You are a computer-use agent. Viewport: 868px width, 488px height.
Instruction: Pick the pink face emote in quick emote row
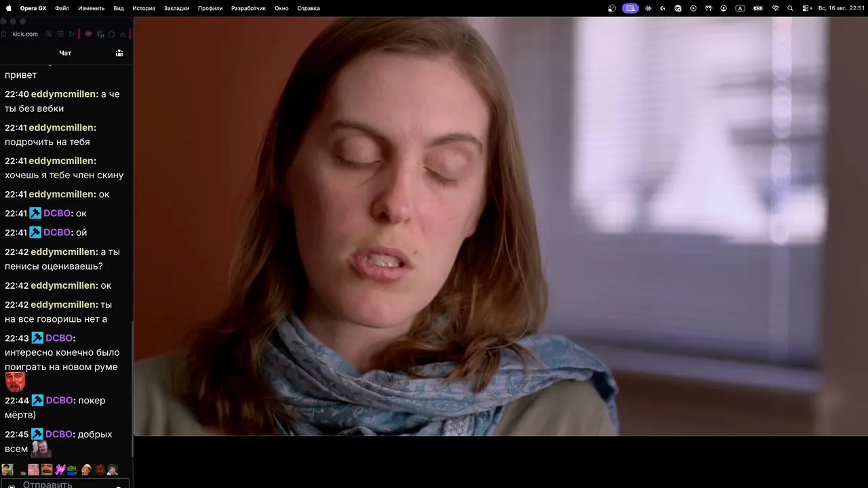(x=33, y=470)
